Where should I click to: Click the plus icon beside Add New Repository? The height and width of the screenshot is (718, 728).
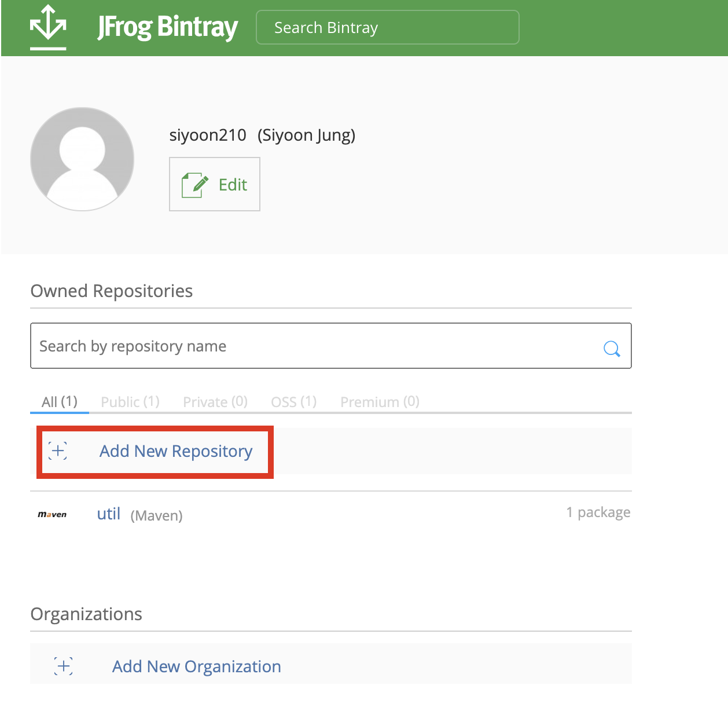tap(58, 450)
